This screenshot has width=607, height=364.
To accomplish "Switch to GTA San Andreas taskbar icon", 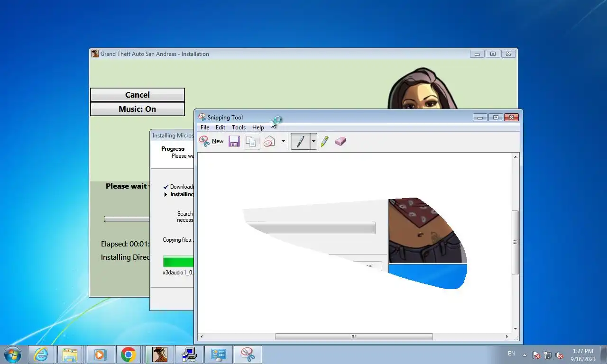I will coord(160,355).
